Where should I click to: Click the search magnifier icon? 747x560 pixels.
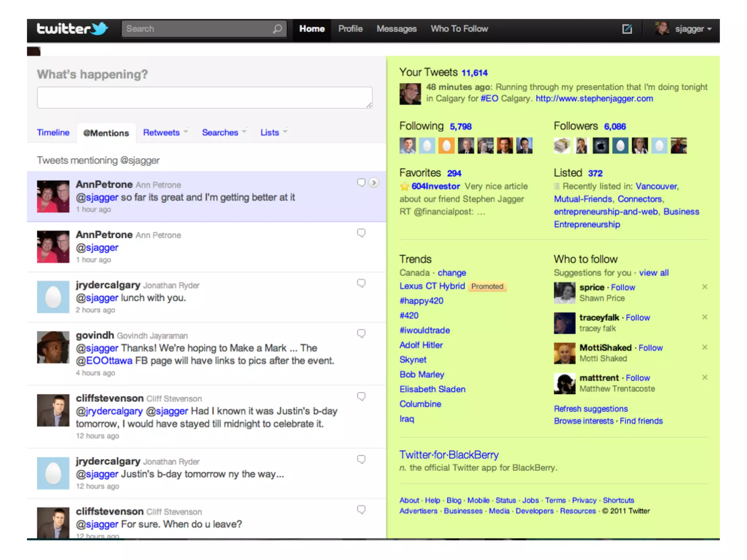point(277,29)
